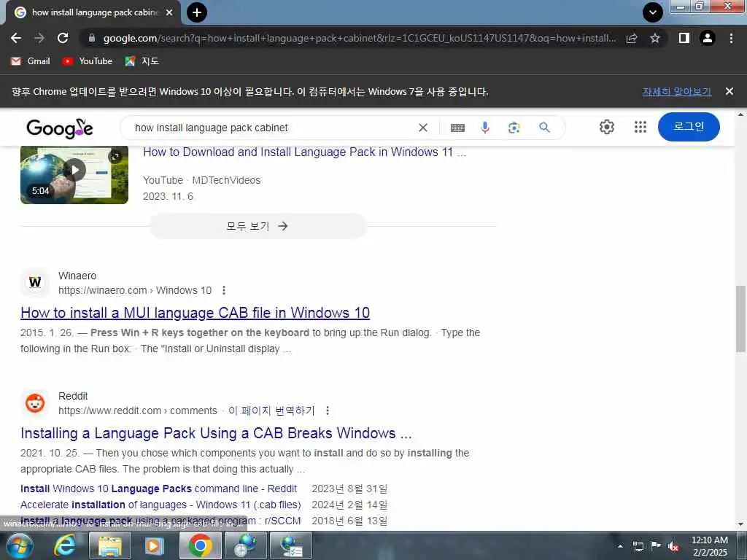Open the on-screen keyboard input tool
Screen dimensions: 747x560
[457, 128]
